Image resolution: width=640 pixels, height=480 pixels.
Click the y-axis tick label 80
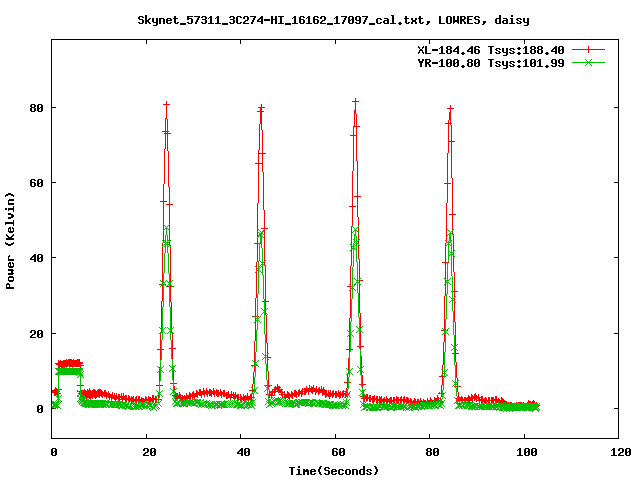[37, 108]
